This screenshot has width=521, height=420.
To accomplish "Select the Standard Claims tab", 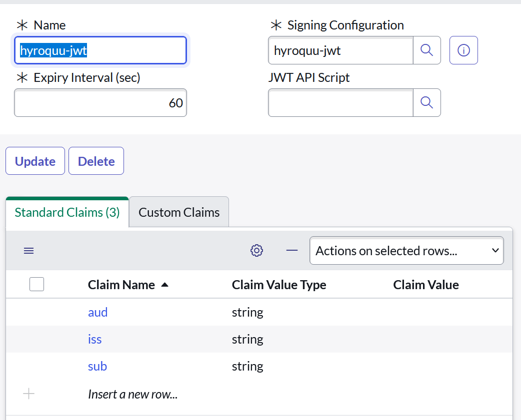I will (66, 212).
